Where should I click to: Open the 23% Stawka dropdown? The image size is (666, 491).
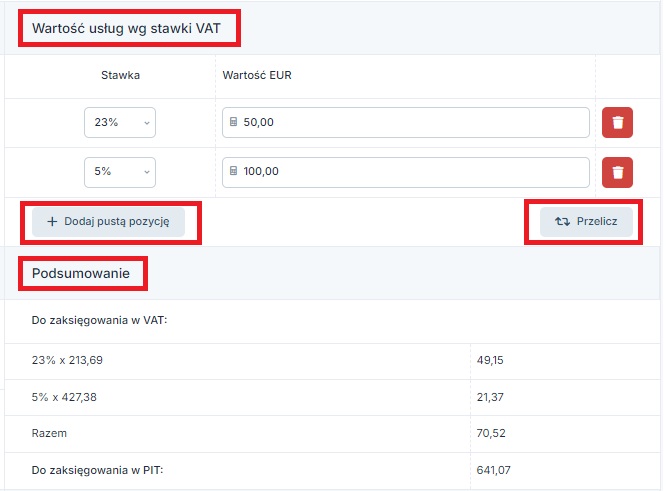click(120, 123)
